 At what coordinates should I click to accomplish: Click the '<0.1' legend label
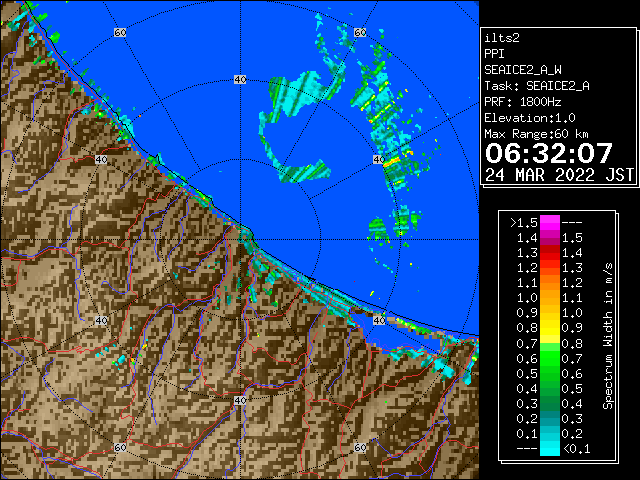tap(576, 449)
